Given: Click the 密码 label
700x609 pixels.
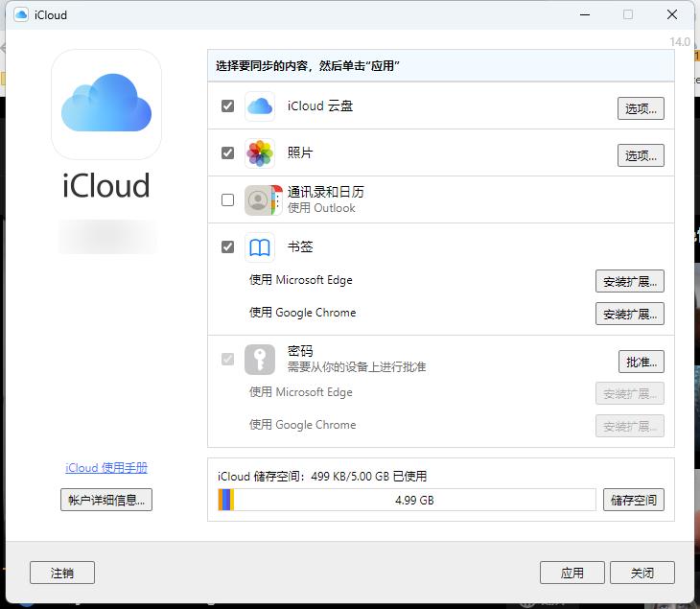Looking at the screenshot, I should point(300,351).
